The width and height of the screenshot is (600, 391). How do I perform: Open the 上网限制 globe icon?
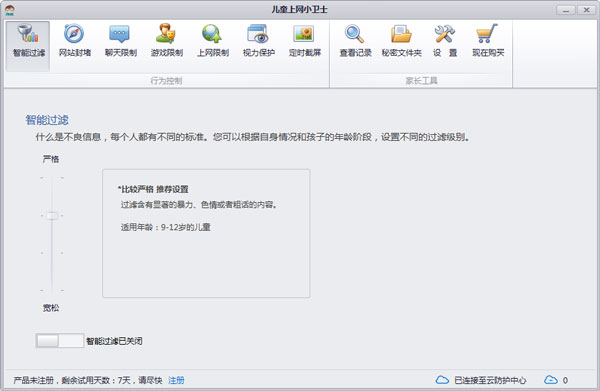coord(212,34)
